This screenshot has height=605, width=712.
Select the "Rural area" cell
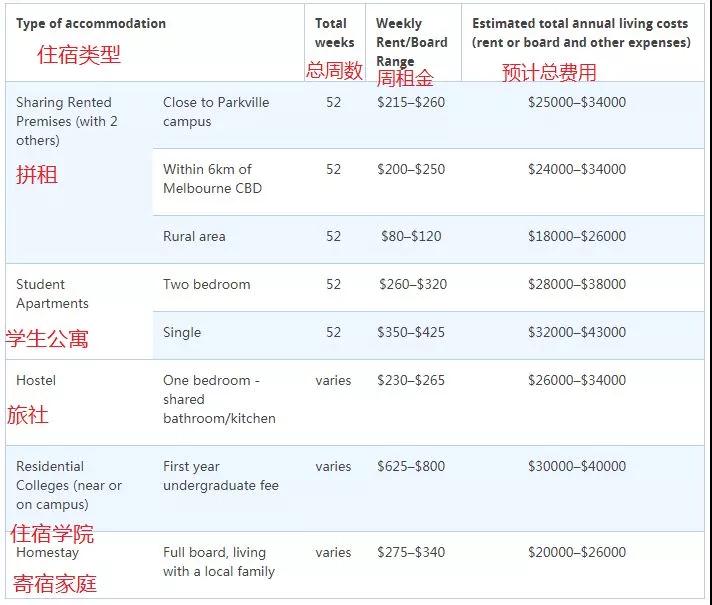(194, 236)
